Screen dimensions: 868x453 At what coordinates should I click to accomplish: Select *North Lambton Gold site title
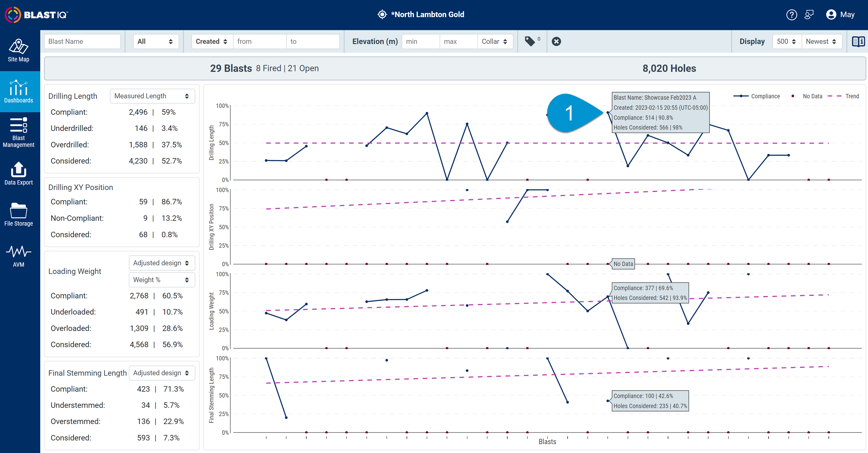pyautogui.click(x=427, y=14)
